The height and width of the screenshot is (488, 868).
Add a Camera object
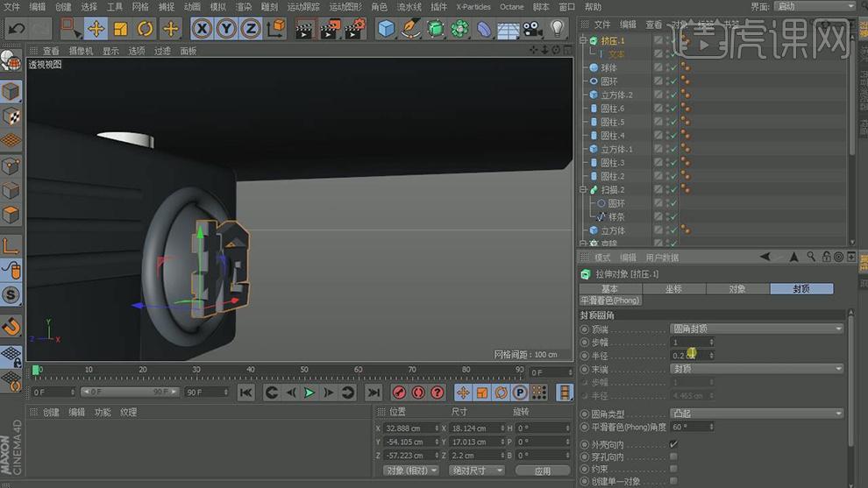[532, 28]
